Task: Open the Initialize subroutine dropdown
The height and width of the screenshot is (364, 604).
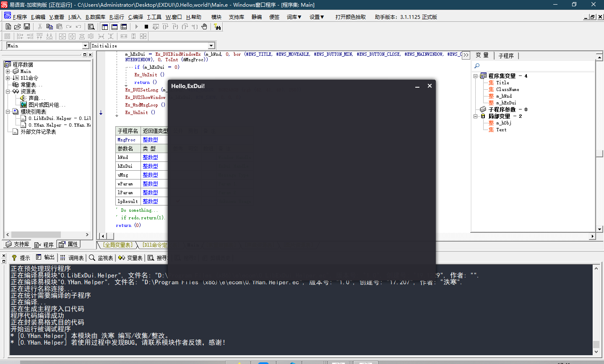Action: click(x=211, y=46)
